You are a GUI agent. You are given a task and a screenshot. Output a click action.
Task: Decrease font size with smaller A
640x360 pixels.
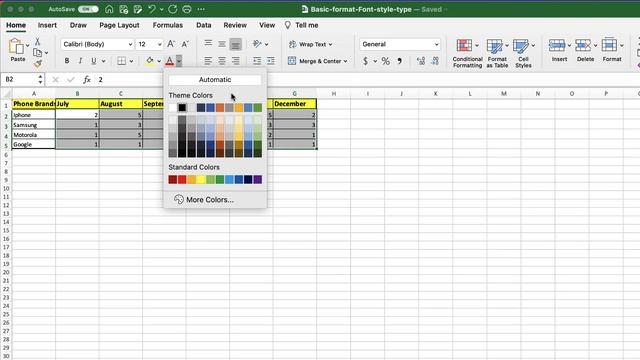click(x=185, y=44)
